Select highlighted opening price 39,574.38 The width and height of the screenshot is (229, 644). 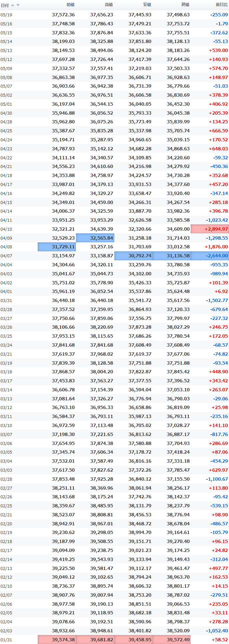57,640
